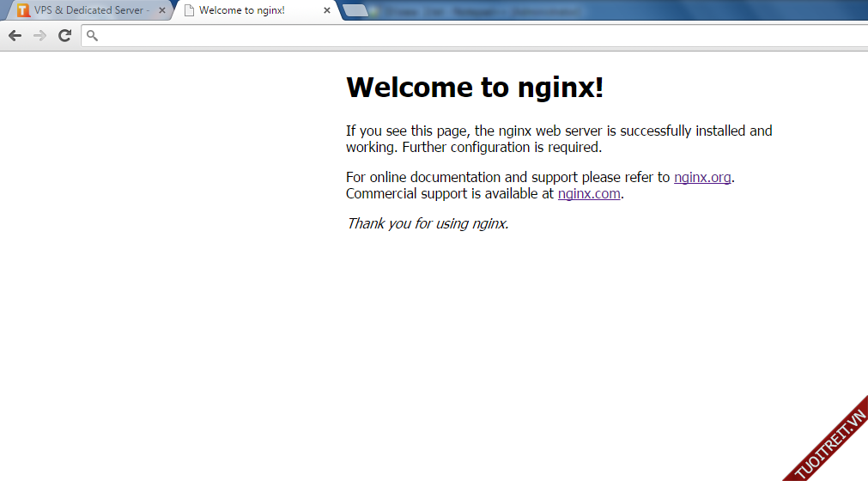Close the VPS & Dedicated Server tab
This screenshot has height=481, width=868.
162,10
